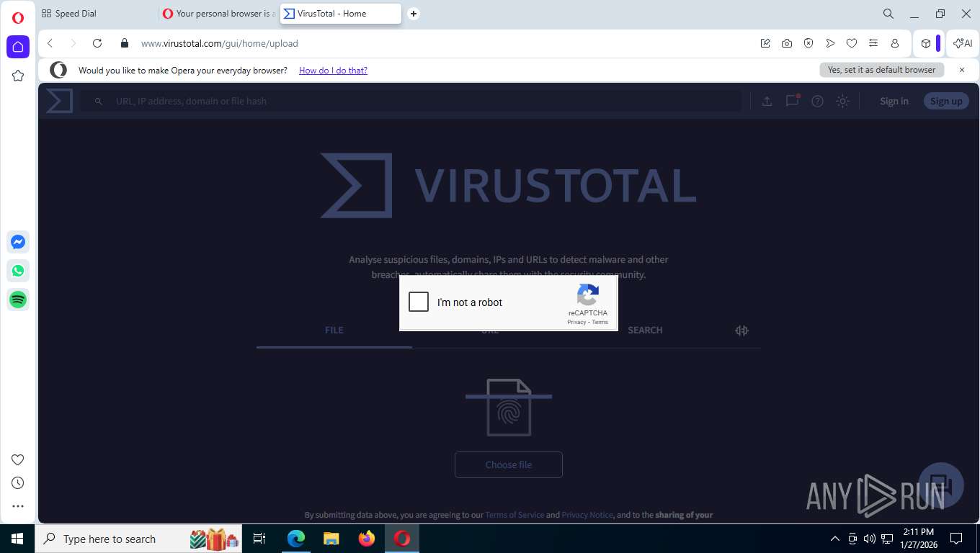Open reCAPTCHA Terms link
This screenshot has width=980, height=553.
(x=600, y=322)
